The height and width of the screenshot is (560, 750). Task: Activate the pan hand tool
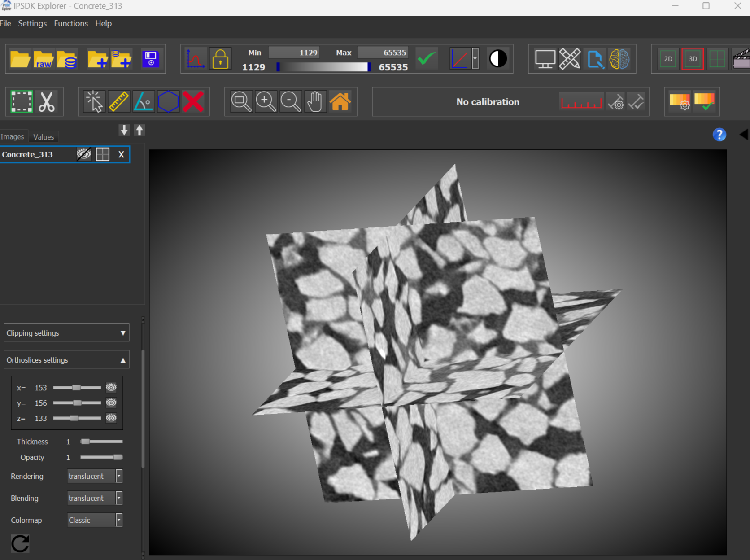315,101
